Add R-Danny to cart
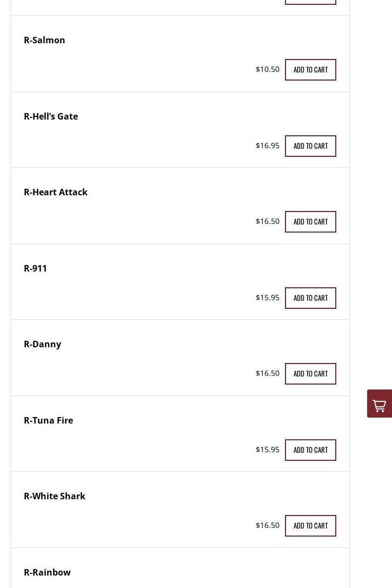This screenshot has width=392, height=588. [310, 374]
